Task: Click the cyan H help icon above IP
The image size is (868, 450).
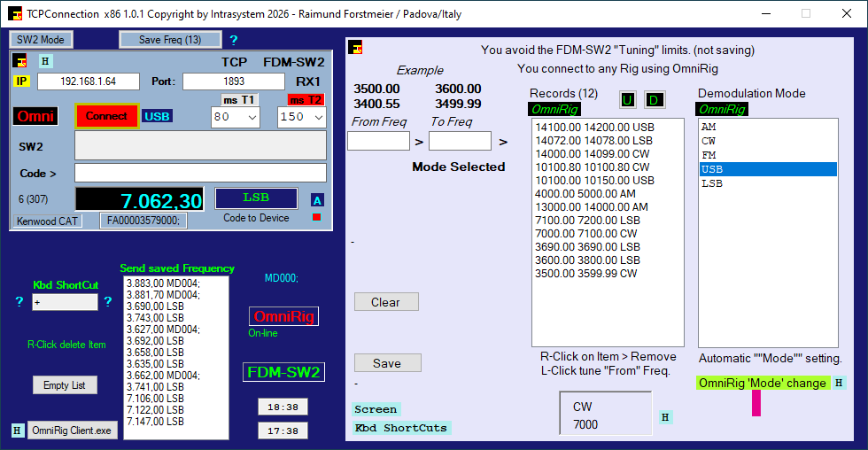Action: 46,61
